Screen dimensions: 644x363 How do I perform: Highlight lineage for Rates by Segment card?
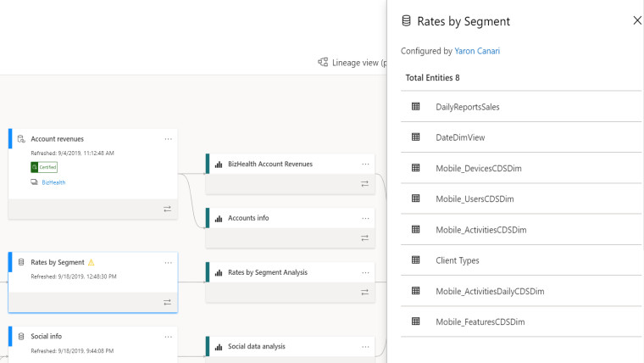pos(167,302)
